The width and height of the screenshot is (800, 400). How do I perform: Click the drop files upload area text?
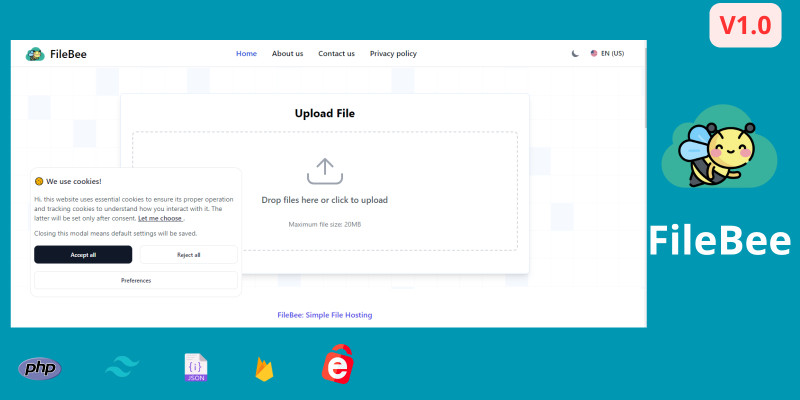tap(324, 200)
